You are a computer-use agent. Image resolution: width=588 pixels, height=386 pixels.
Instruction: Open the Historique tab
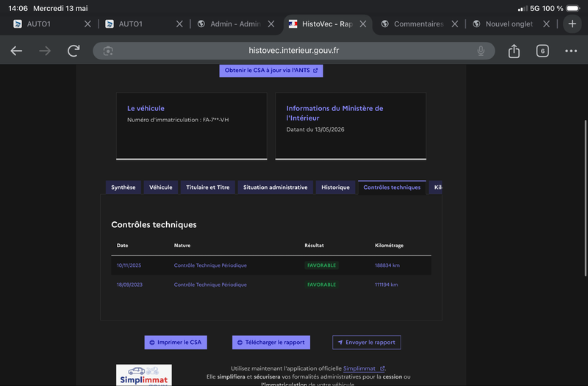click(335, 187)
